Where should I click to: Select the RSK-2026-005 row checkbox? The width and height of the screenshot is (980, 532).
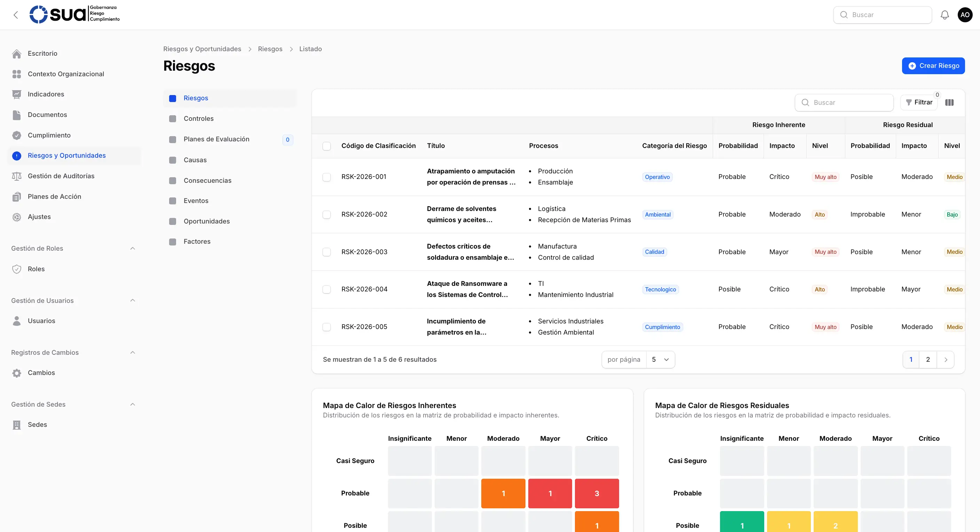326,327
